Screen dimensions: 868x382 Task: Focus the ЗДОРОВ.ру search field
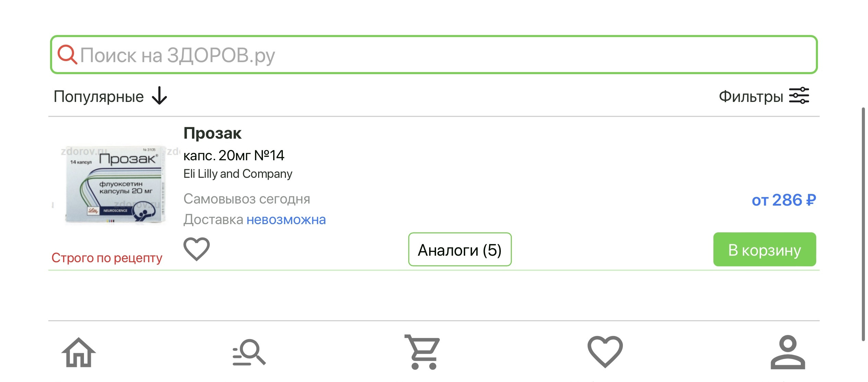tap(434, 55)
